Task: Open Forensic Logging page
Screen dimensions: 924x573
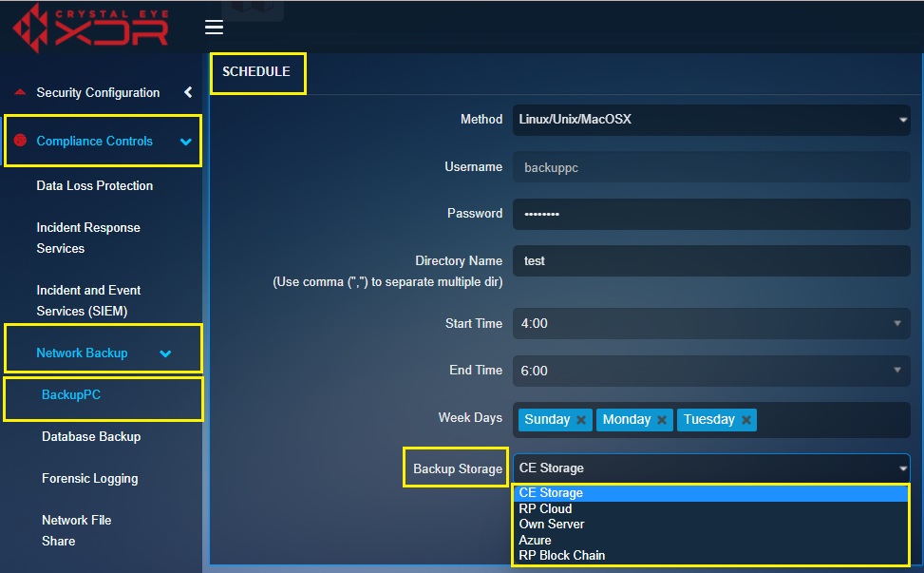Action: pos(89,479)
